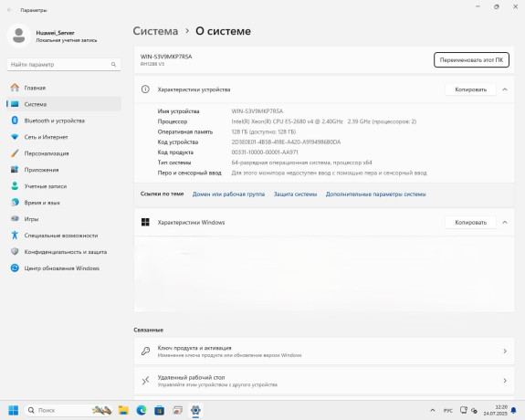Screen dimensions: 525x420
Task: Click the Huawei_Server user avatar
Action: tap(19, 36)
